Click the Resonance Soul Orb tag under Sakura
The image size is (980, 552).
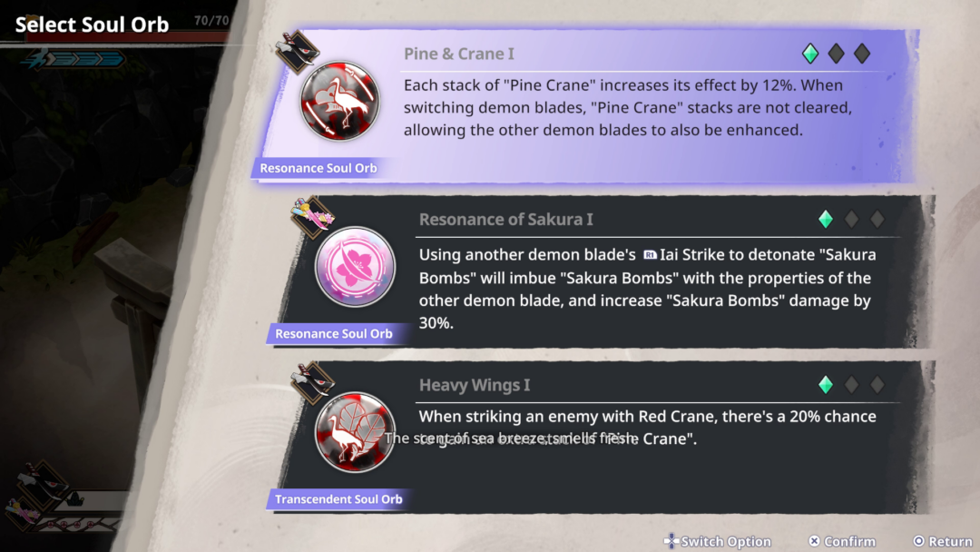tap(334, 334)
